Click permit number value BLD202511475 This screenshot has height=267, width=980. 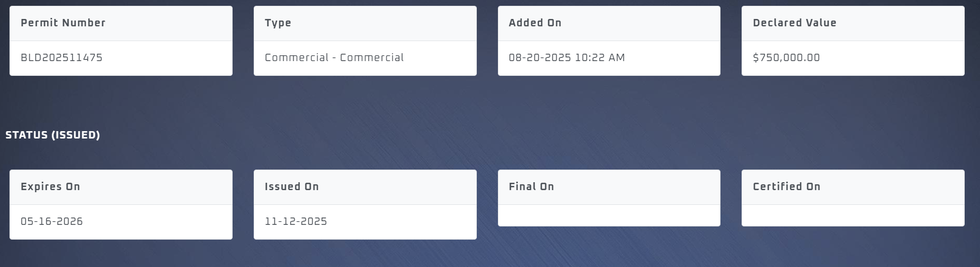(x=62, y=58)
